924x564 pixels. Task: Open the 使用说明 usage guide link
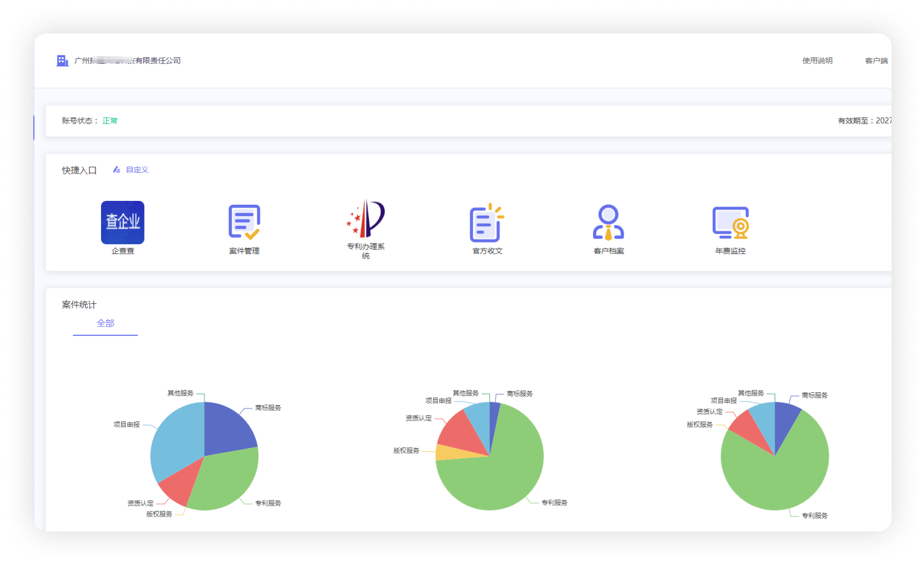pyautogui.click(x=817, y=61)
